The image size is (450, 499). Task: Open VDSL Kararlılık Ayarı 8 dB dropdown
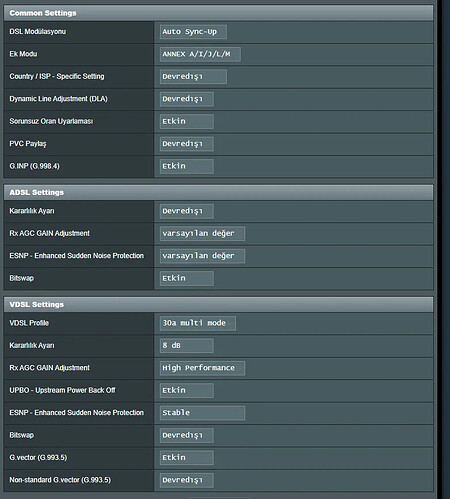[x=187, y=345]
